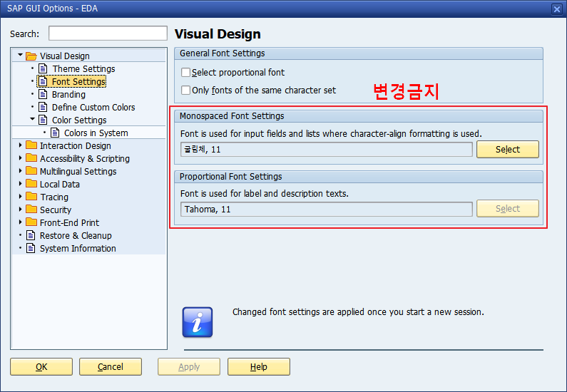
Task: Go to Define Custom Colors
Action: tap(93, 108)
